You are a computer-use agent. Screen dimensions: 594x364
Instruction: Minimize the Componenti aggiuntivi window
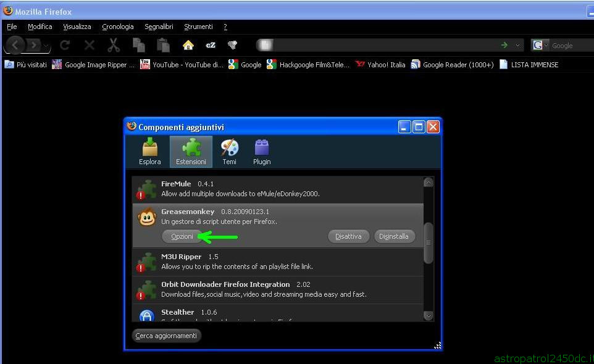coord(404,127)
